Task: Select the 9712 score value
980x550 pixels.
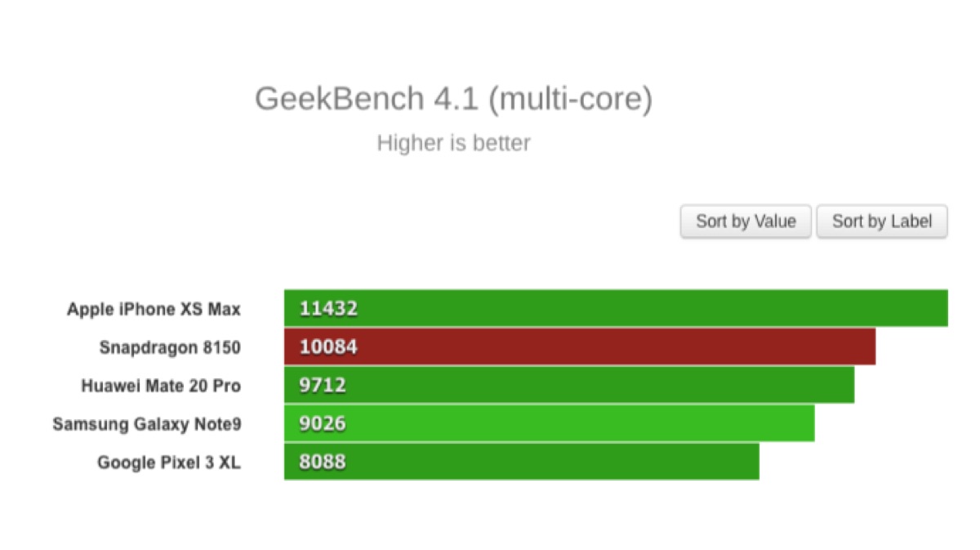Action: [323, 385]
